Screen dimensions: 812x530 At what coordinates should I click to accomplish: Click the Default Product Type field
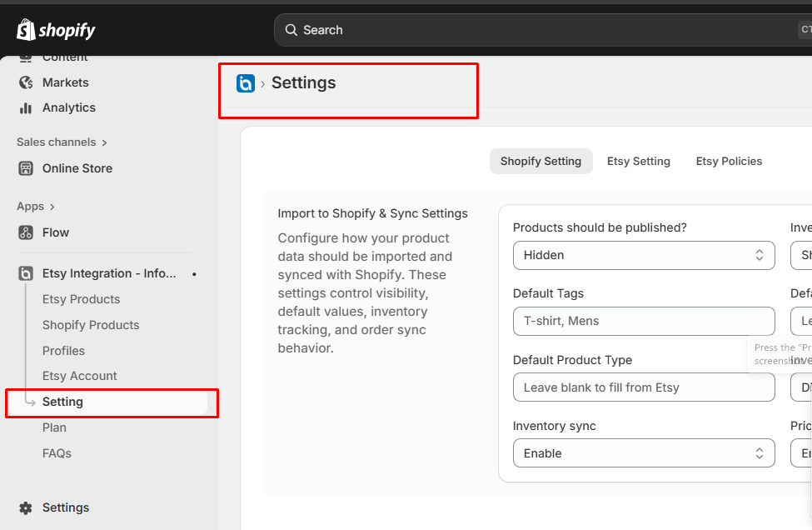point(644,387)
